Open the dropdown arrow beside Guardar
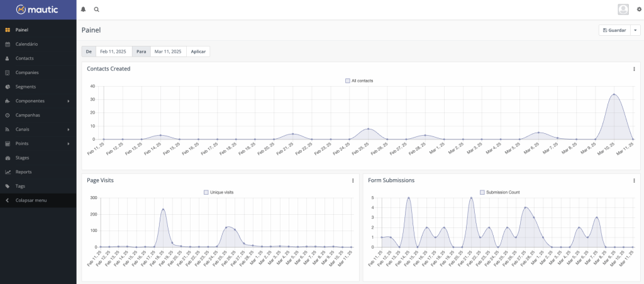Viewport: 644px width, 284px height. pos(636,30)
